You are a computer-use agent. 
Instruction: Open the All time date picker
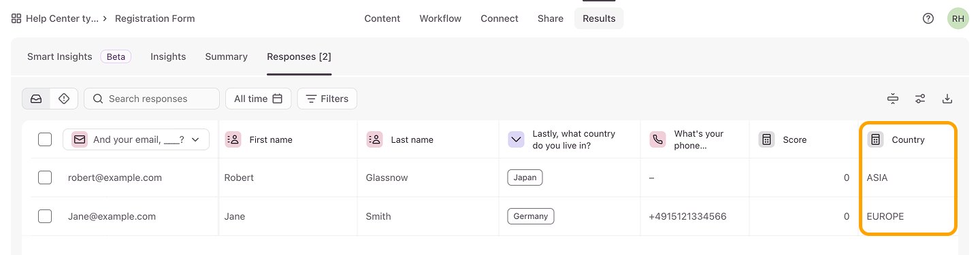[259, 99]
